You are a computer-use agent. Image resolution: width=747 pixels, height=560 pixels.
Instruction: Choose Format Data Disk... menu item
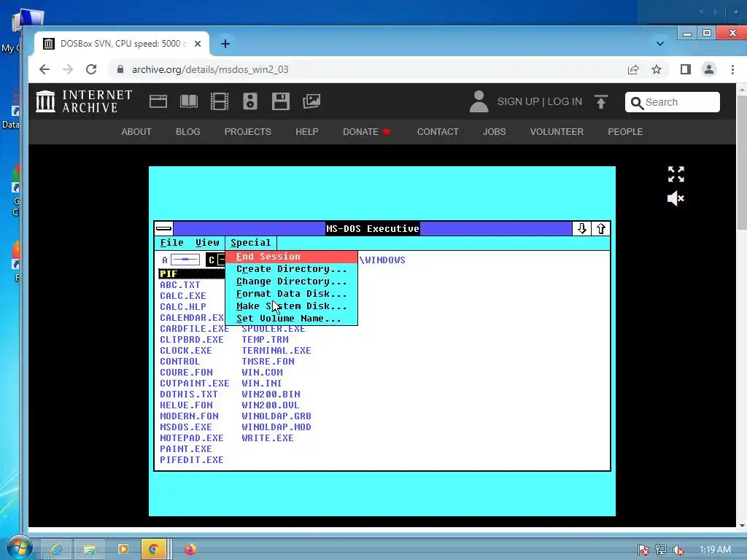pos(291,294)
